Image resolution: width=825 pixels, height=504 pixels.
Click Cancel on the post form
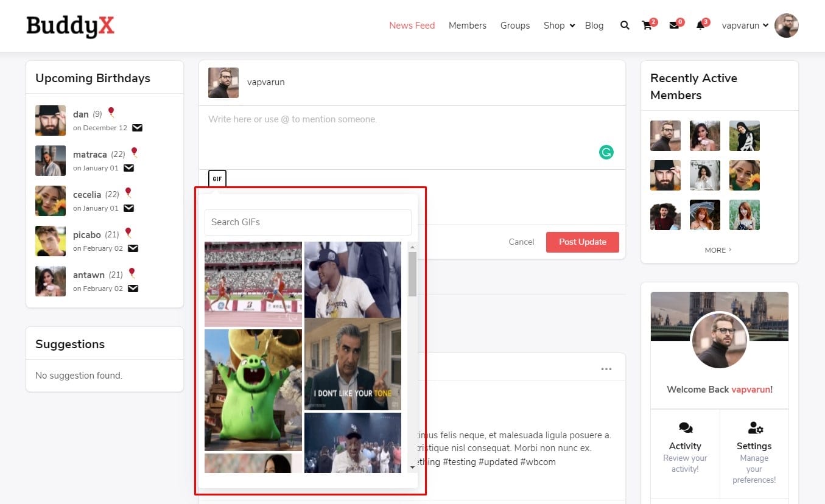[521, 242]
